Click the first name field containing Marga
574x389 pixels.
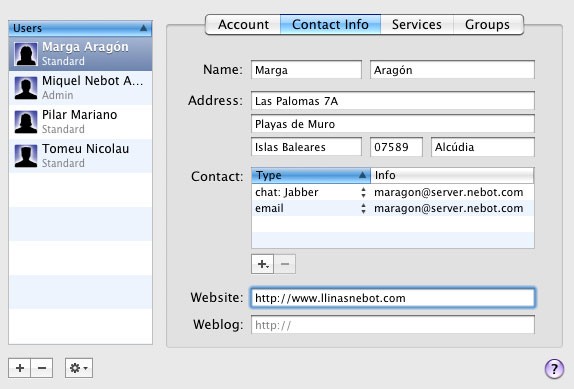(306, 70)
